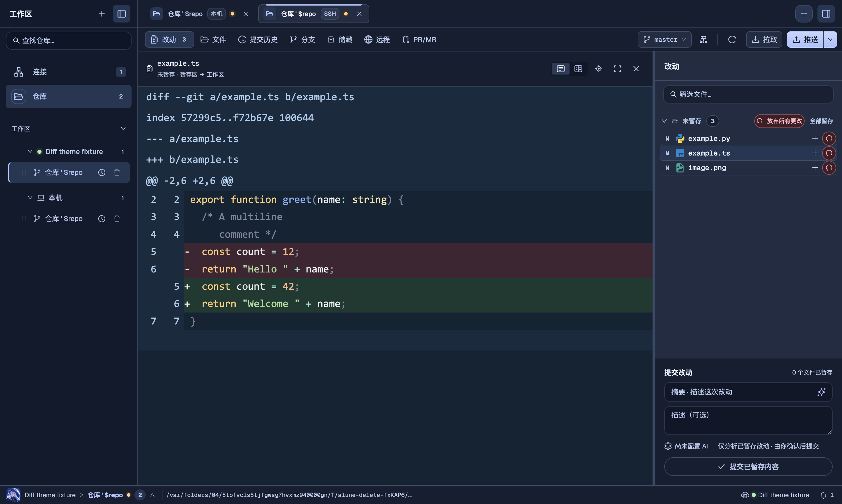Click 全部暂存 stage all link

pyautogui.click(x=821, y=121)
